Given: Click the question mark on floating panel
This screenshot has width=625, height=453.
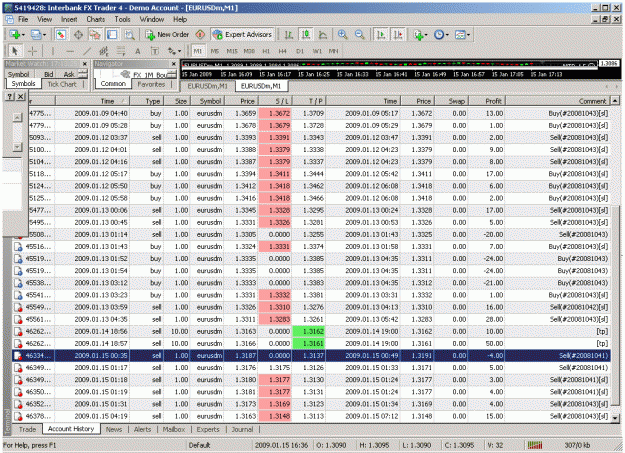Looking at the screenshot, I should pos(10,96).
